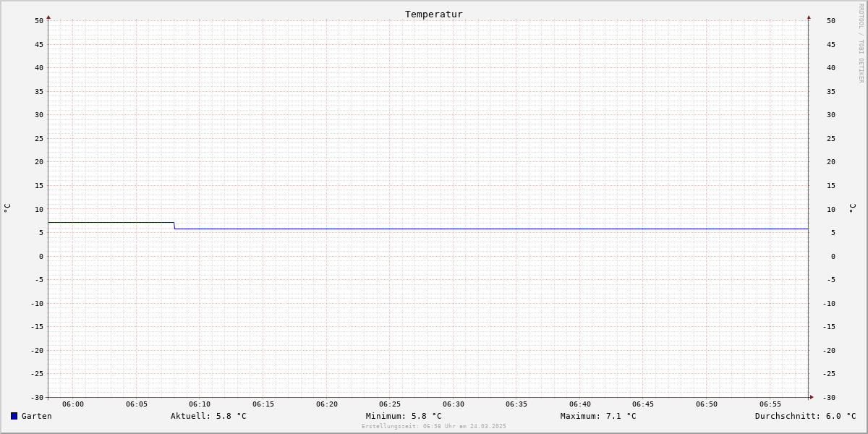This screenshot has height=434, width=868.
Task: Select the 'Minimum: 5.8 °C' value
Action: point(404,416)
